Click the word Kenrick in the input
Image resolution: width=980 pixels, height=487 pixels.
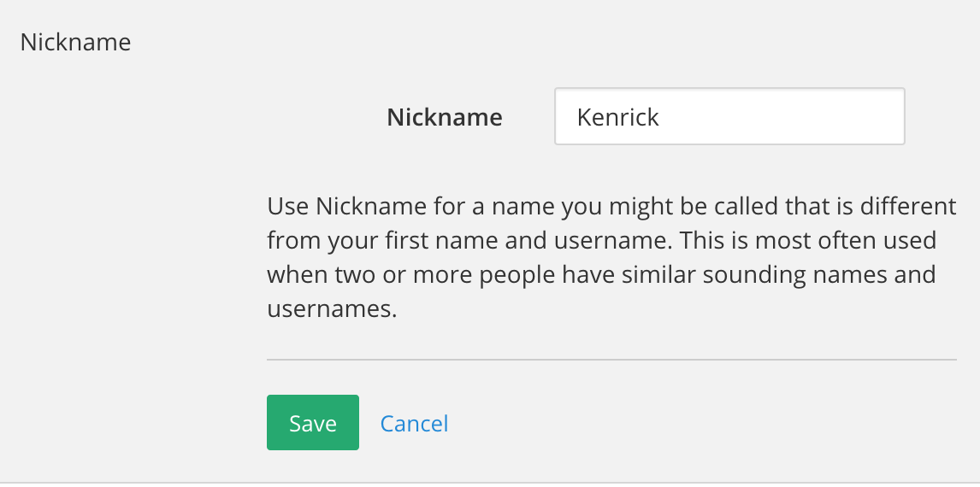pos(617,117)
